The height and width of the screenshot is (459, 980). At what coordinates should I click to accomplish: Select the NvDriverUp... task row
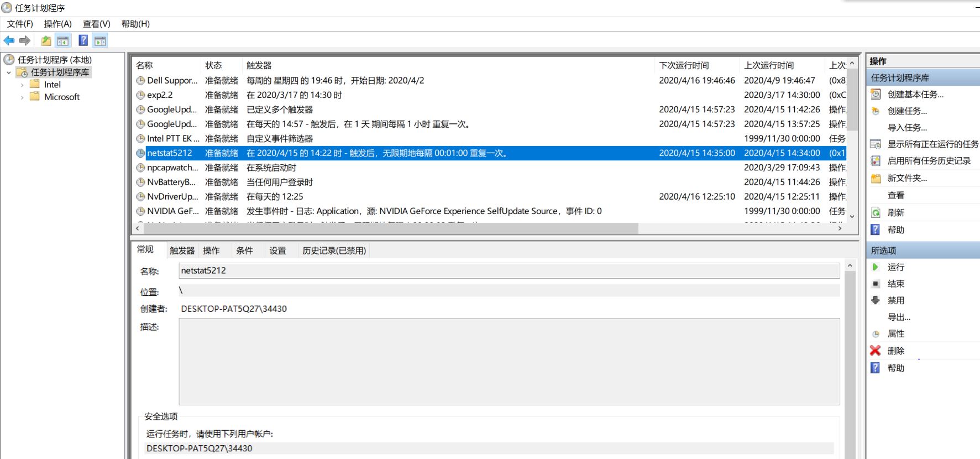click(490, 196)
